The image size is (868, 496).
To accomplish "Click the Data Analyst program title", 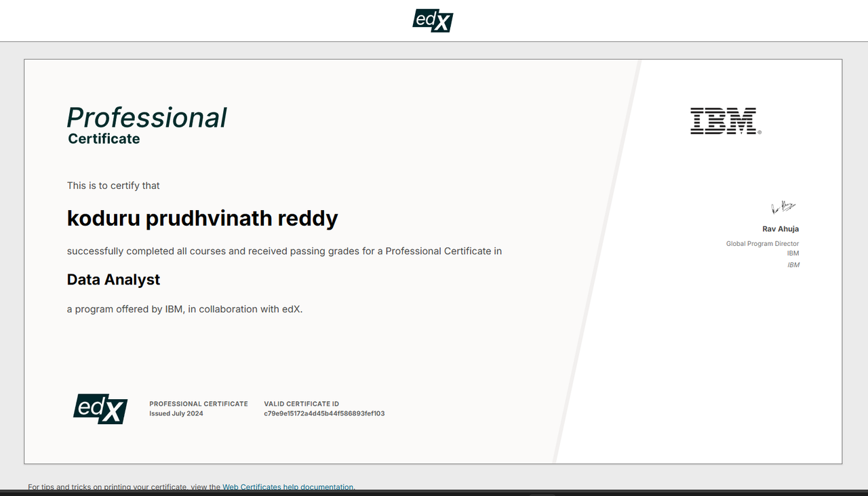I will (x=113, y=279).
